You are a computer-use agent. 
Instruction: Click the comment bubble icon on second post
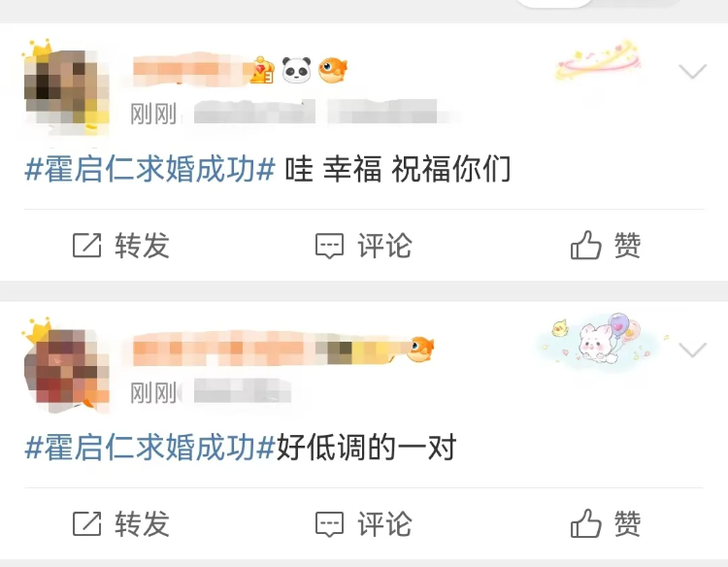point(330,524)
